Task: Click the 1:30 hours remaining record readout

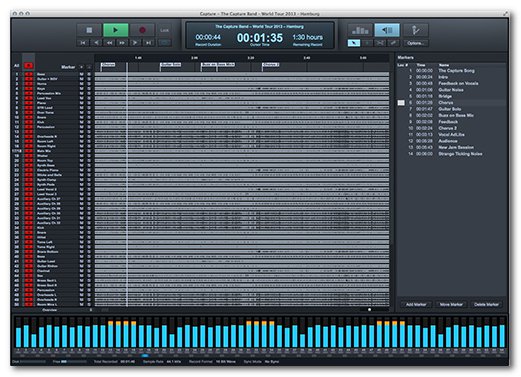Action: tap(307, 37)
